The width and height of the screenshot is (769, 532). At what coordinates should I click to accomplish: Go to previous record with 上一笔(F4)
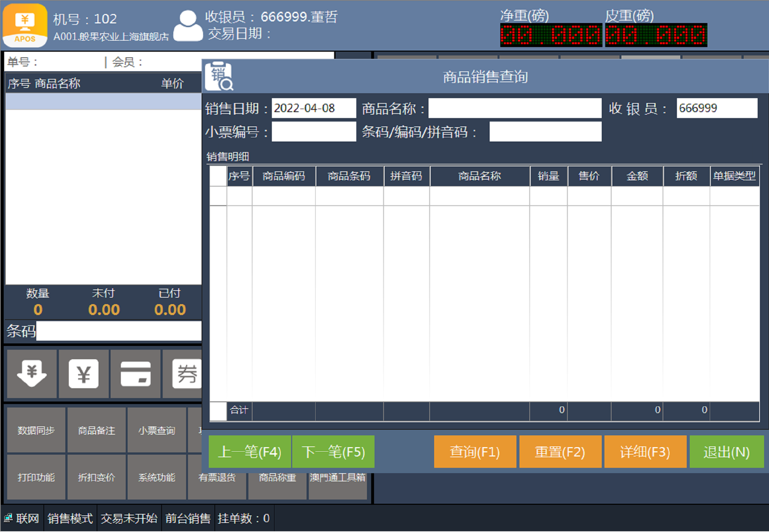[250, 452]
